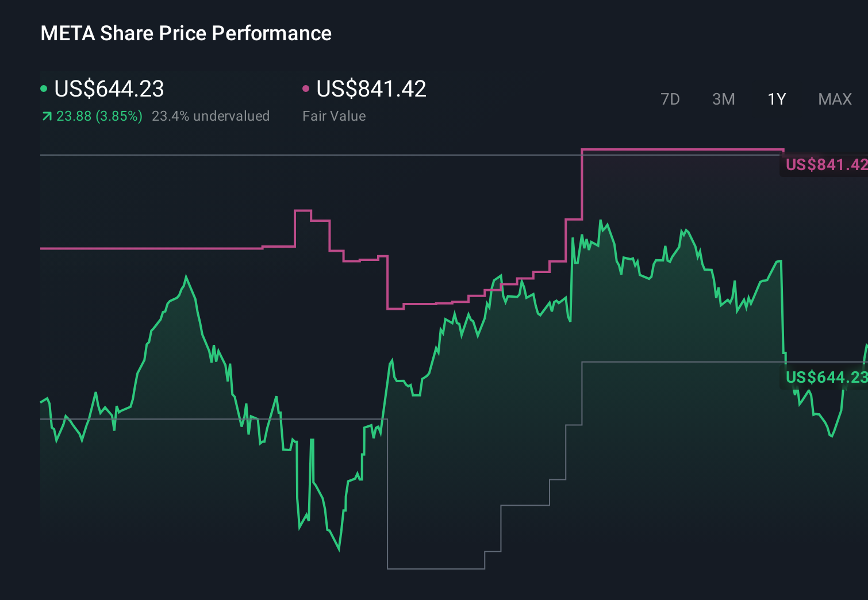Select the 7D time range

click(670, 99)
